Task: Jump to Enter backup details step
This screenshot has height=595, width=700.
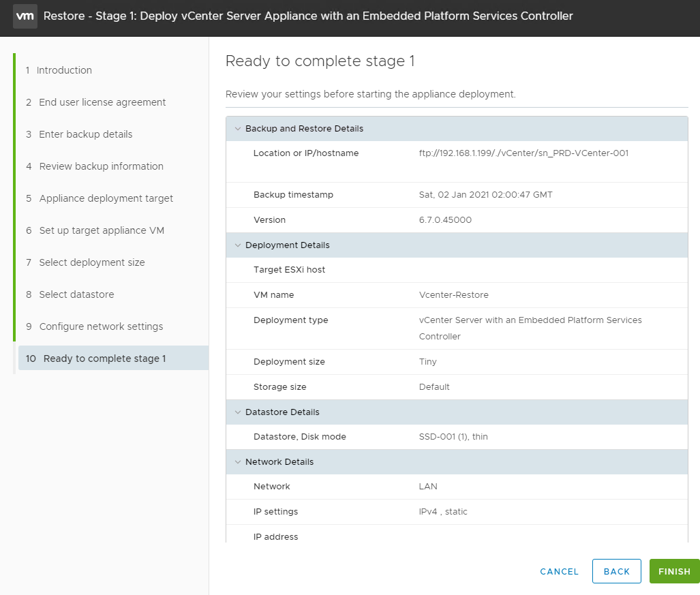Action: coord(86,134)
